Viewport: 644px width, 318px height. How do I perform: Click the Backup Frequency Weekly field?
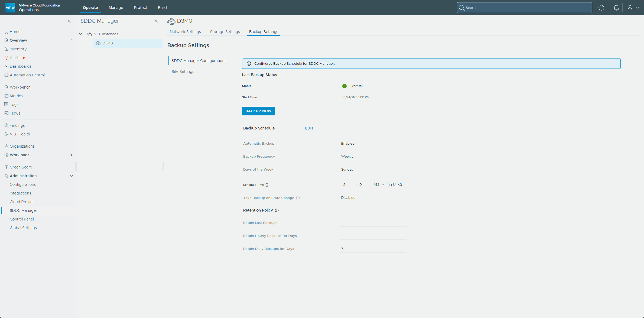tap(372, 157)
